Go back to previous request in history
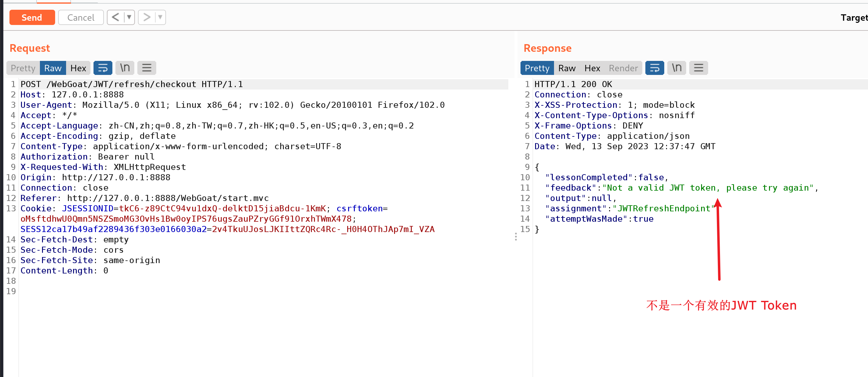Image resolution: width=868 pixels, height=377 pixels. pyautogui.click(x=115, y=17)
